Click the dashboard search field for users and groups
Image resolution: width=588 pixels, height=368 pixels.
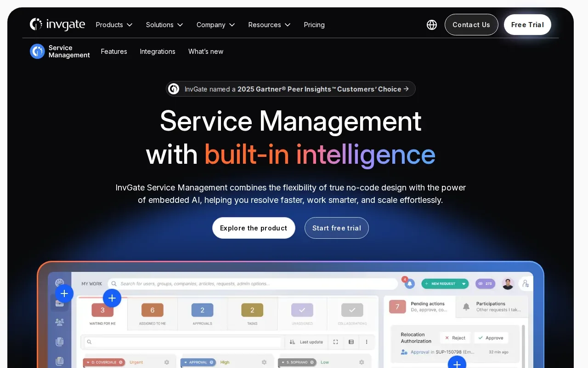click(253, 284)
